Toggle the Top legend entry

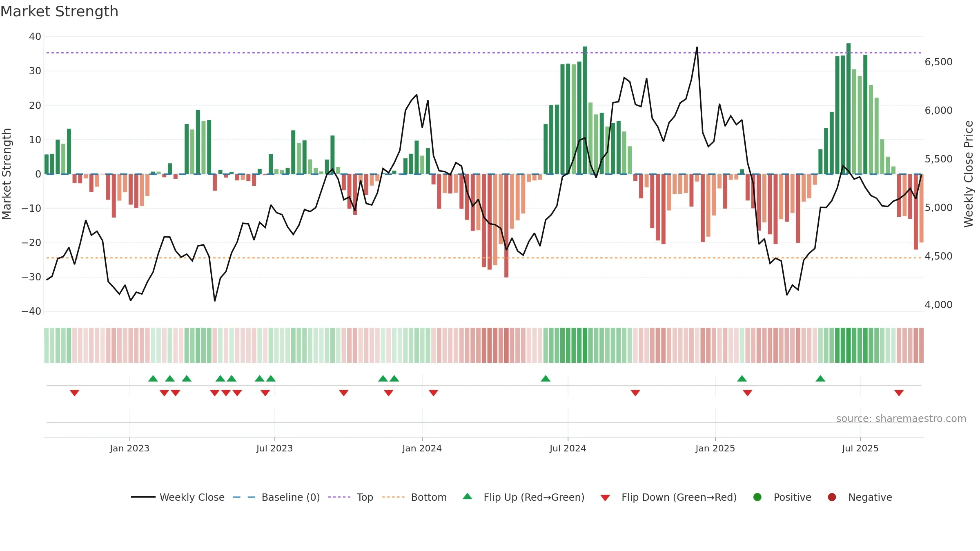(x=351, y=497)
